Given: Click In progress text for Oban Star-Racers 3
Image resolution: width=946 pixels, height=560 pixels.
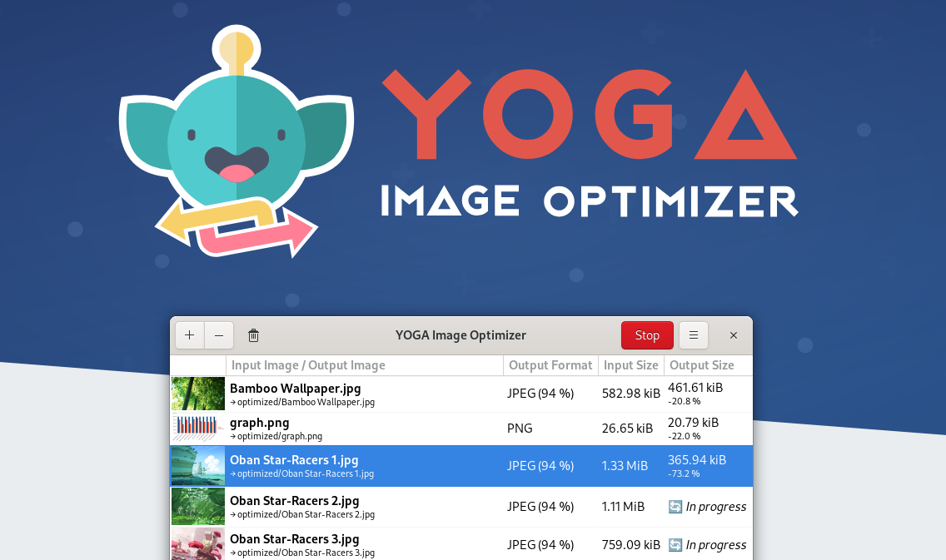Looking at the screenshot, I should [x=715, y=545].
